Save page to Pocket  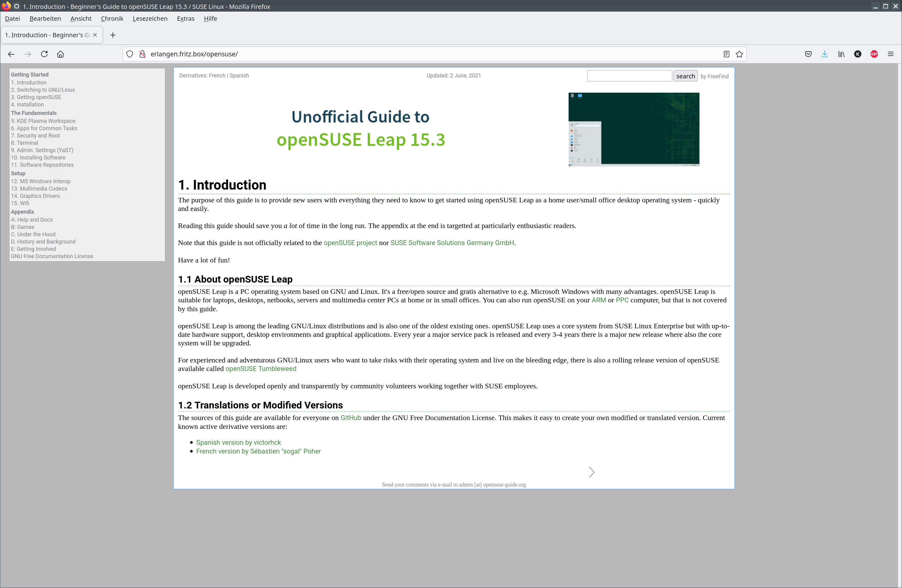[808, 54]
